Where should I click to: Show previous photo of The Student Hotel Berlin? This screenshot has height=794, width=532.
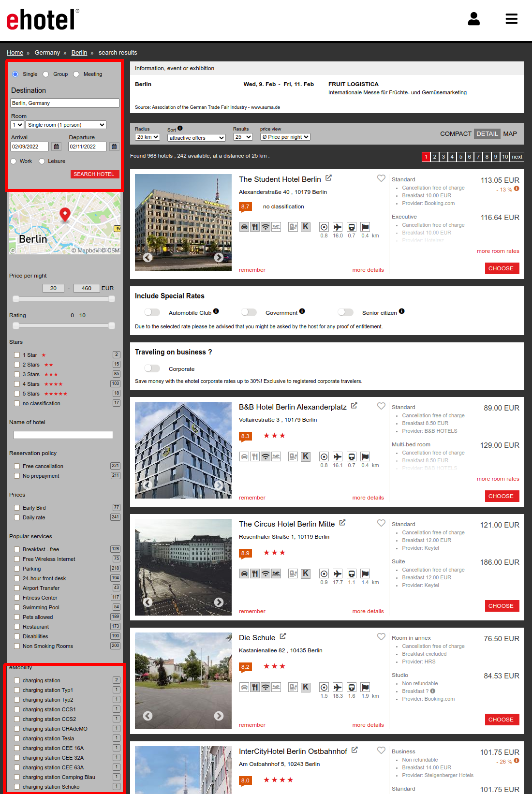pyautogui.click(x=148, y=257)
